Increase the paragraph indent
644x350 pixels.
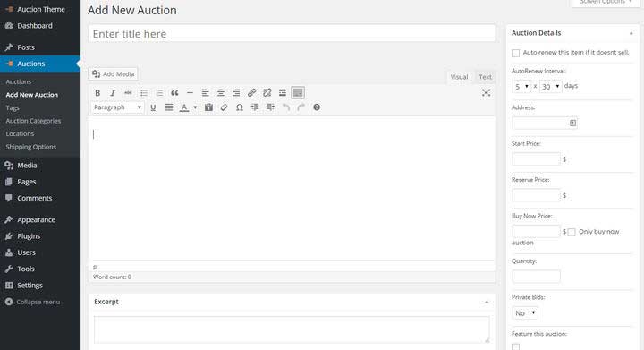coord(270,107)
